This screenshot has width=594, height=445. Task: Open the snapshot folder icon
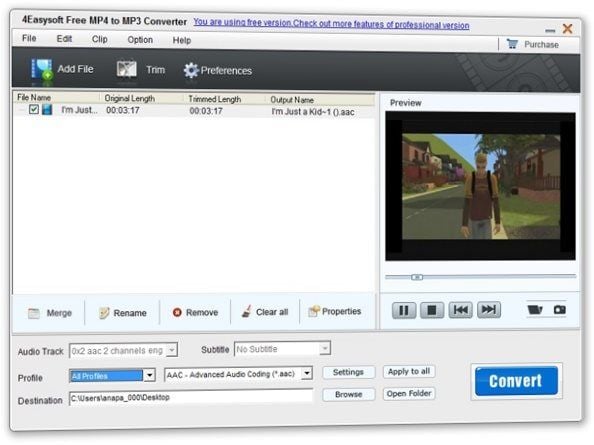click(x=535, y=309)
